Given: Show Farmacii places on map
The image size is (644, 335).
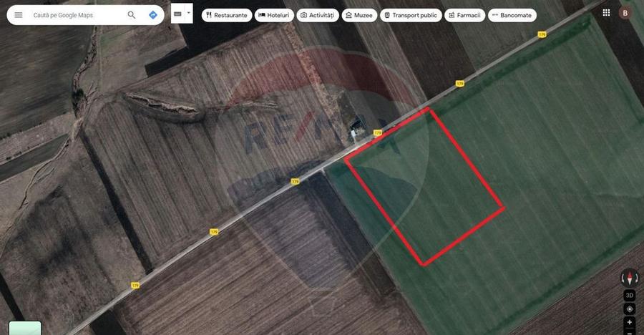Looking at the screenshot, I should (464, 15).
